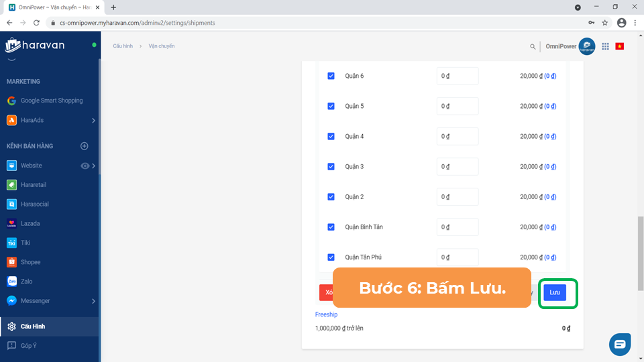644x362 pixels.
Task: Open Cấu Hình settings gear
Action: [x=11, y=326]
